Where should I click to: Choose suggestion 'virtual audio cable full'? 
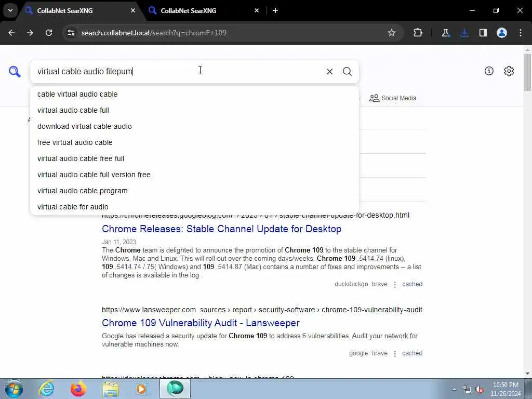[x=194, y=110]
